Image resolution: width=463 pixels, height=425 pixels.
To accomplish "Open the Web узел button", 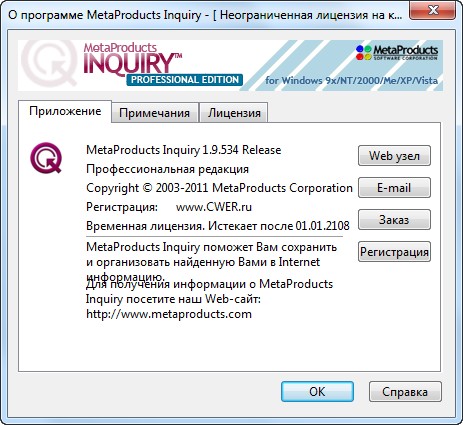I will [x=394, y=156].
